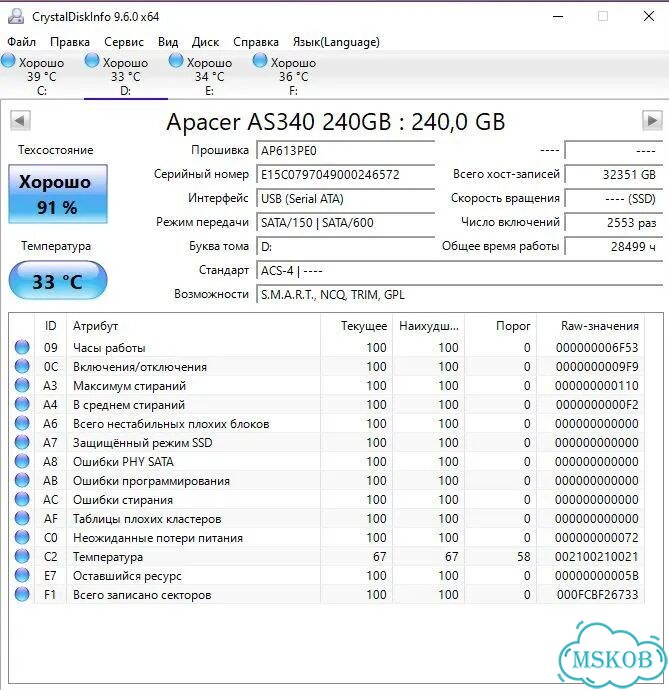This screenshot has width=669, height=690.
Task: Click raw value 00000000005B
Action: pos(597,576)
